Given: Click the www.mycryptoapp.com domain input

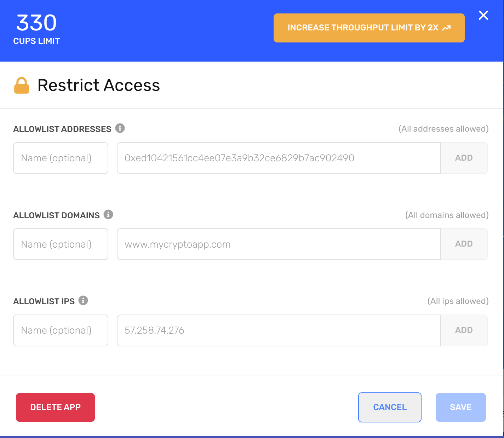Looking at the screenshot, I should click(279, 244).
